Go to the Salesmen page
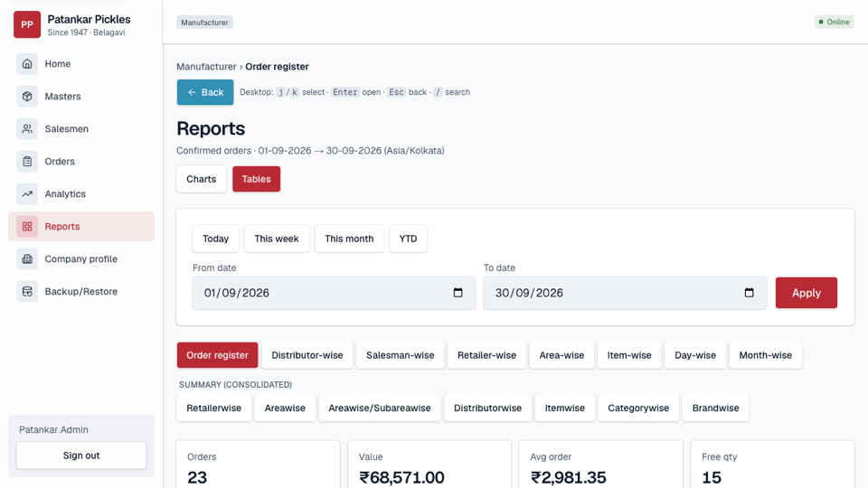This screenshot has height=488, width=868. tap(81, 129)
